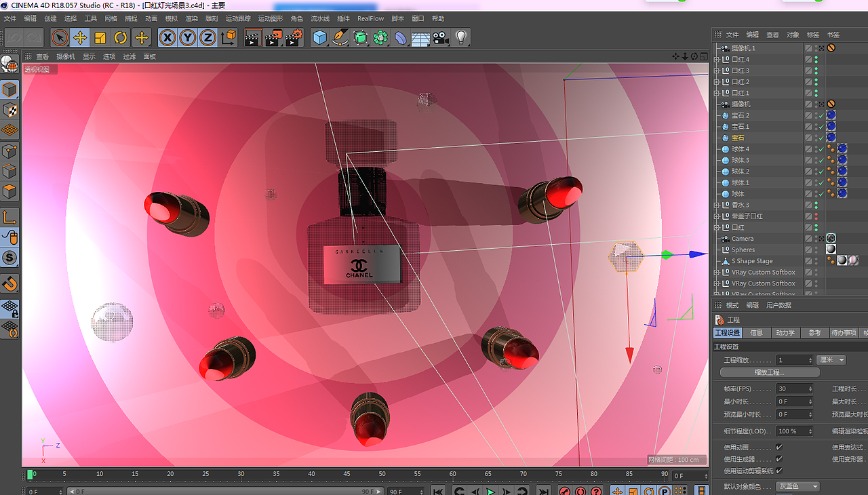Switch to Edges mode
Viewport: 868px width, 495px height.
coord(9,171)
